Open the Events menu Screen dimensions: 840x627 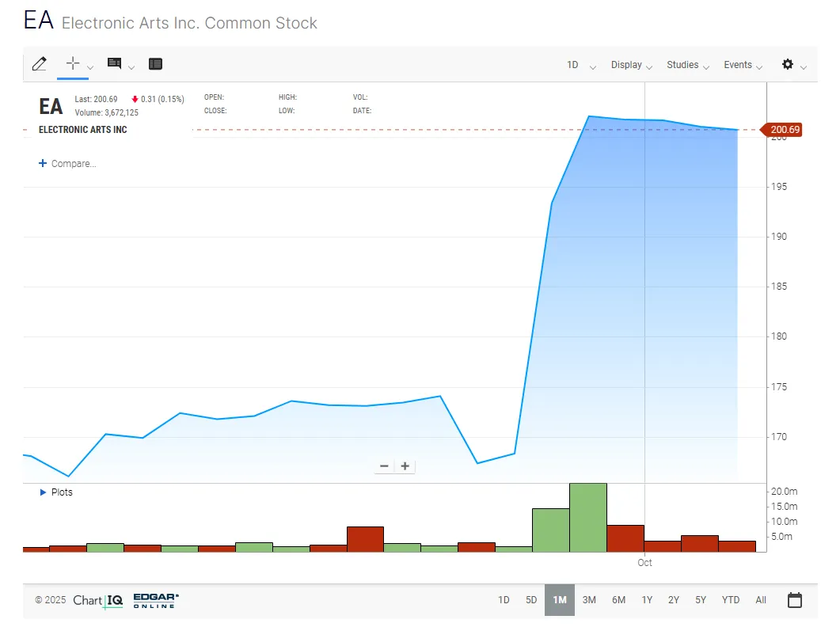coord(743,65)
